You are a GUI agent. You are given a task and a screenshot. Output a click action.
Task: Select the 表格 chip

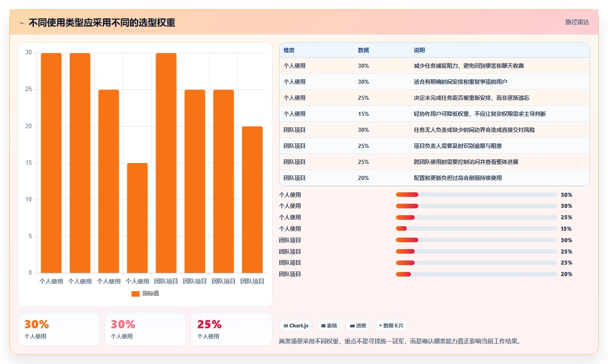click(329, 326)
